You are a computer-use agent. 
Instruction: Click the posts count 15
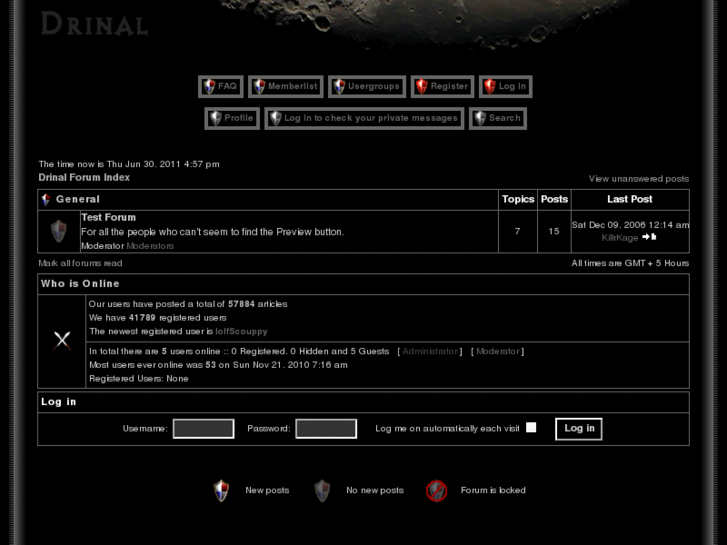click(x=554, y=231)
